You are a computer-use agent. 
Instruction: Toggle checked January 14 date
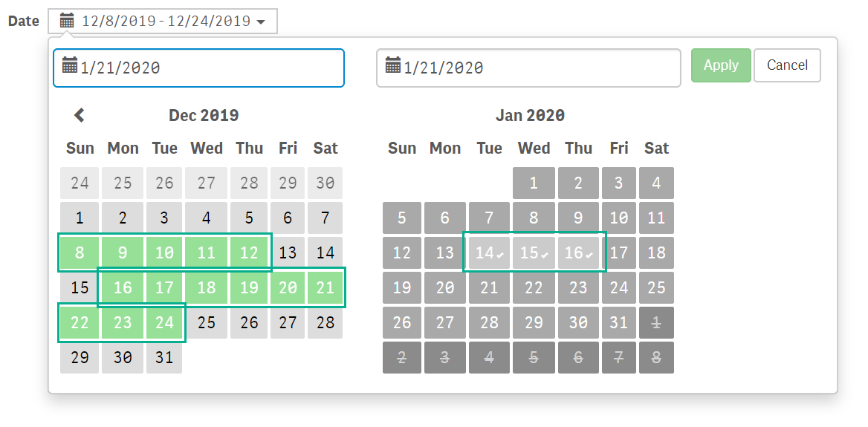pos(489,252)
